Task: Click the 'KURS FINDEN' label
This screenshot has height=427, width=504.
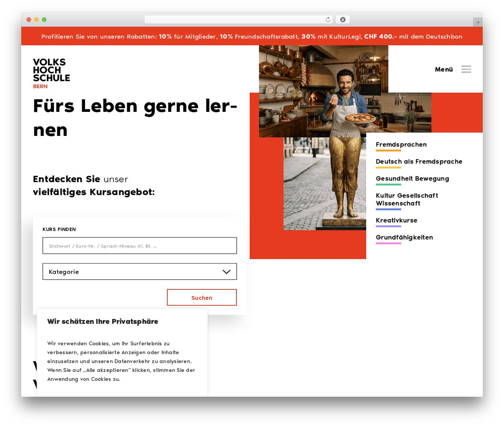Action: 59,229
